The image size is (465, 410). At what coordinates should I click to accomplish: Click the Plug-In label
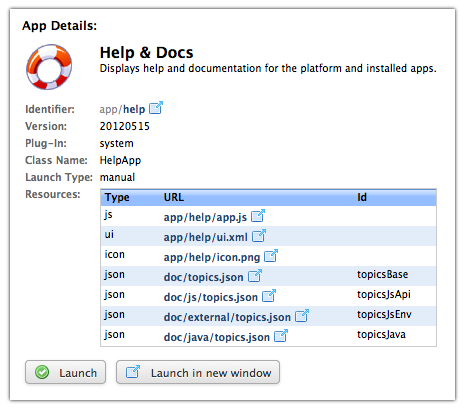[x=46, y=143]
